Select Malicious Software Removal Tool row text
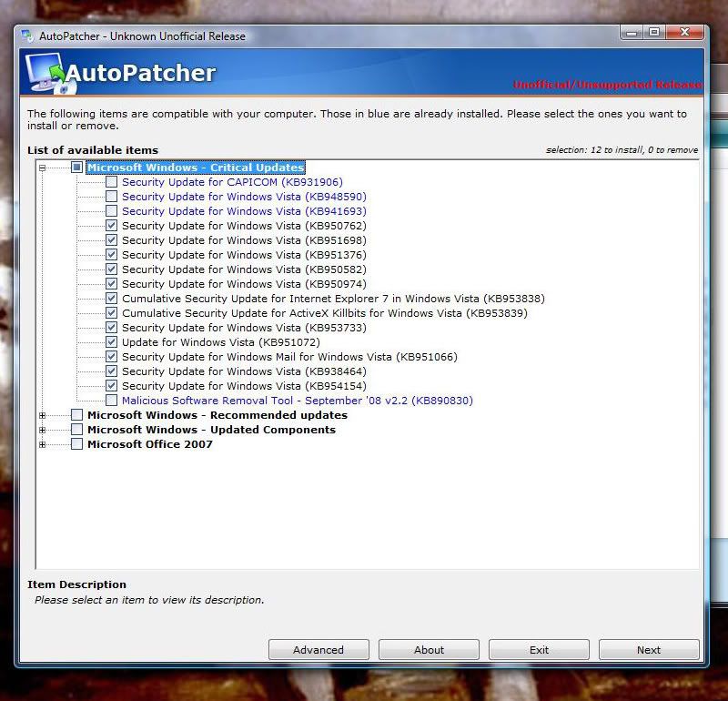Screen dimensions: 728x701 point(298,400)
